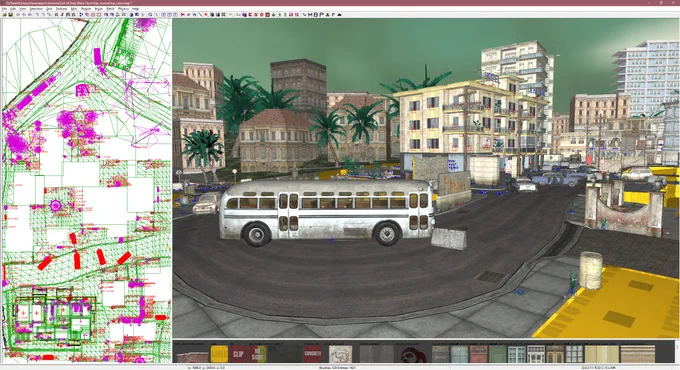Click the storm drain grate on road

(x=492, y=277)
